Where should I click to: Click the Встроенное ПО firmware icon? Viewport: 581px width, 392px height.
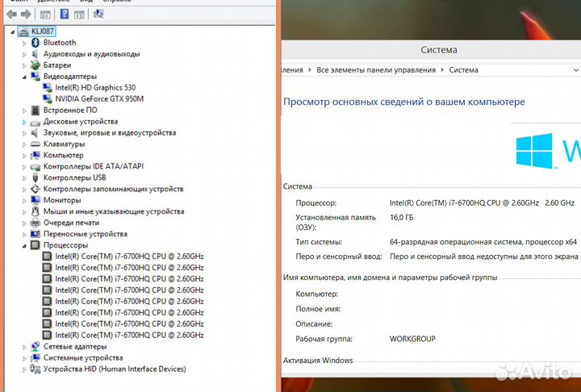36,110
